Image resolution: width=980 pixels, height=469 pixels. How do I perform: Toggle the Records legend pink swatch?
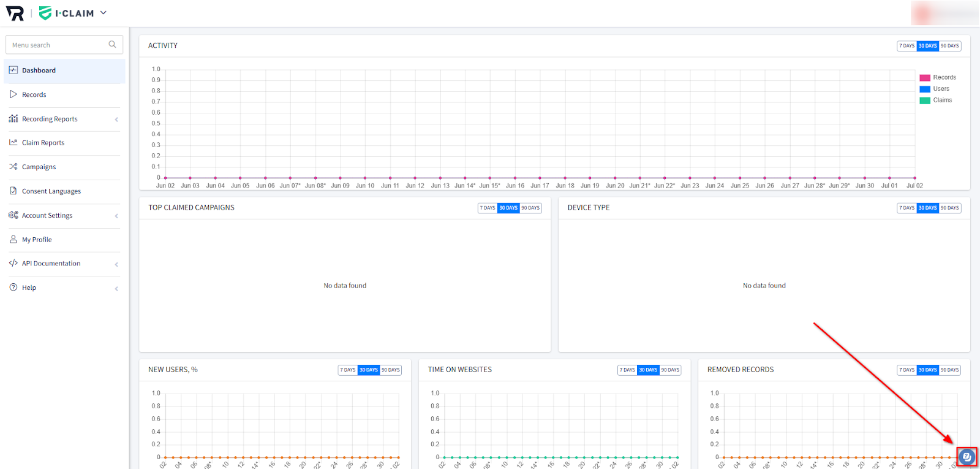click(925, 78)
